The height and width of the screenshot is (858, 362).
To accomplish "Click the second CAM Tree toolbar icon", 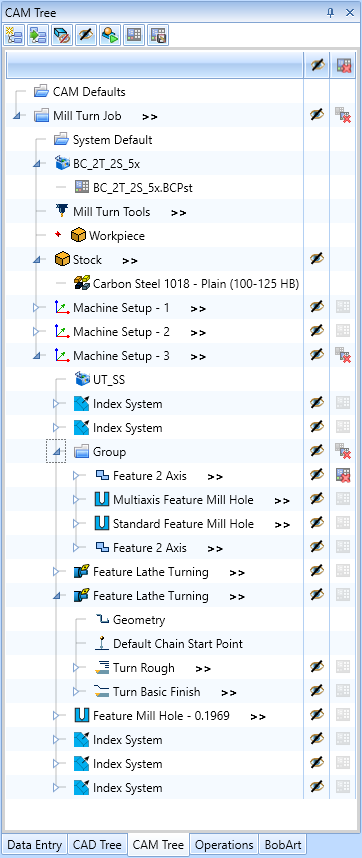I will coord(38,35).
